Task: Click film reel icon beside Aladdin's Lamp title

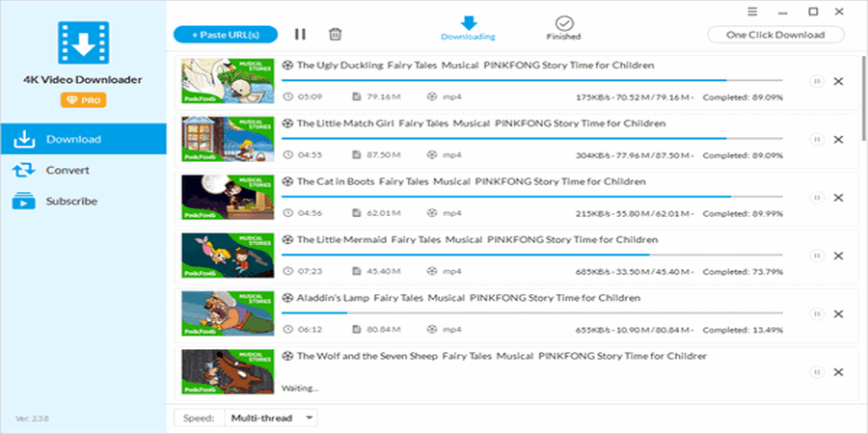Action: click(x=287, y=298)
